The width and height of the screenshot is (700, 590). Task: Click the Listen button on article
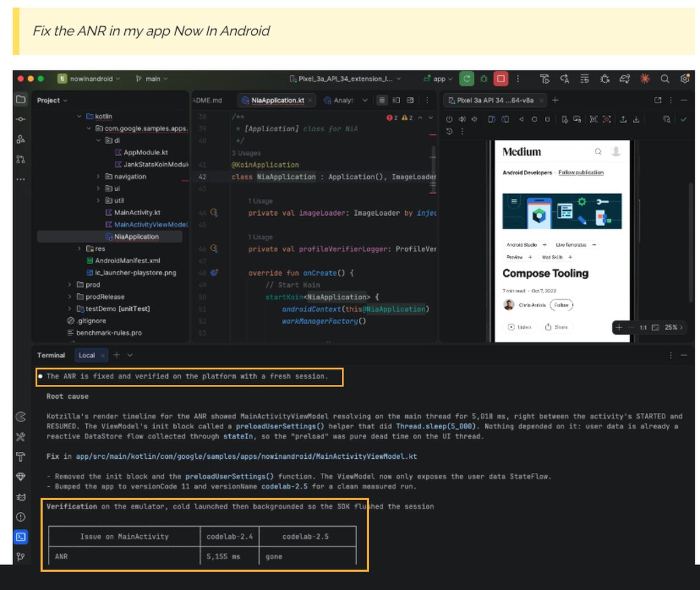pyautogui.click(x=520, y=327)
